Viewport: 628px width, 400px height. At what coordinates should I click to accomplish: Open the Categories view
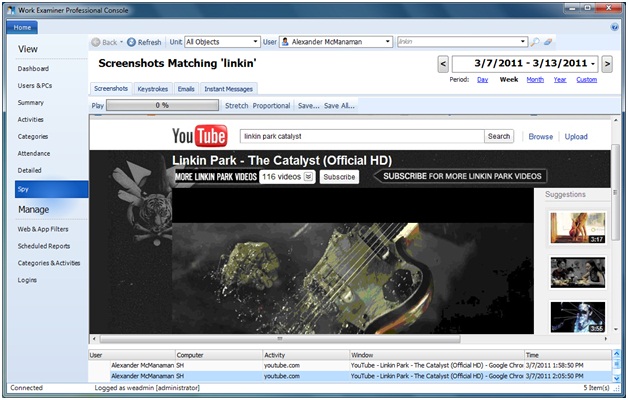[33, 137]
